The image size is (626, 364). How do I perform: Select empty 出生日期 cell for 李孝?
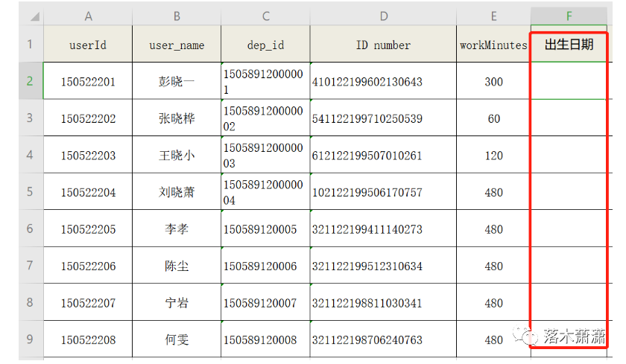[x=569, y=229]
